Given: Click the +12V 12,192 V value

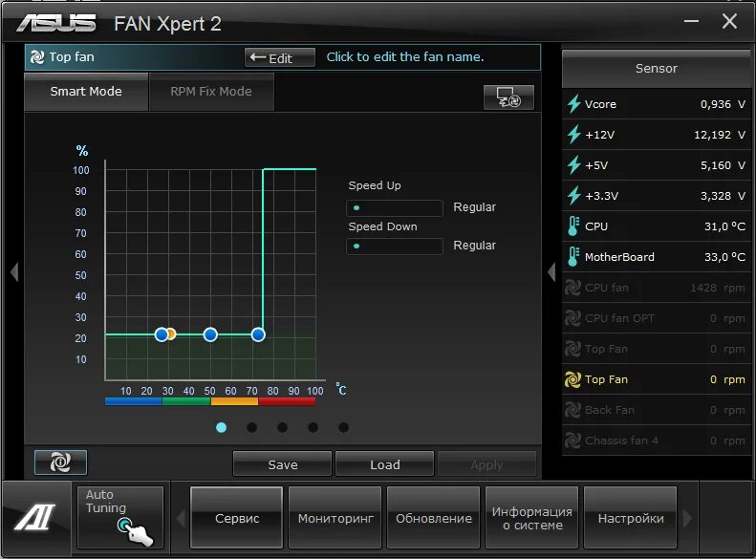Looking at the screenshot, I should [720, 135].
